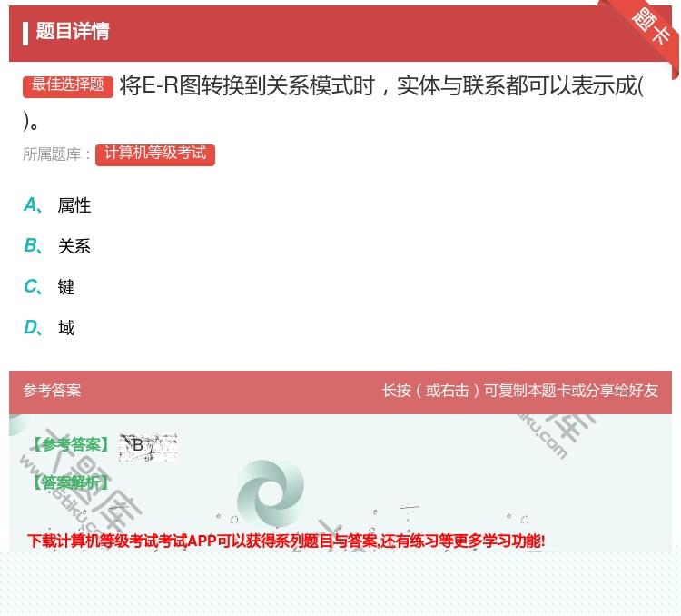The height and width of the screenshot is (616, 681).
Task: Click the 【答案解析】 label
Action: [x=71, y=483]
